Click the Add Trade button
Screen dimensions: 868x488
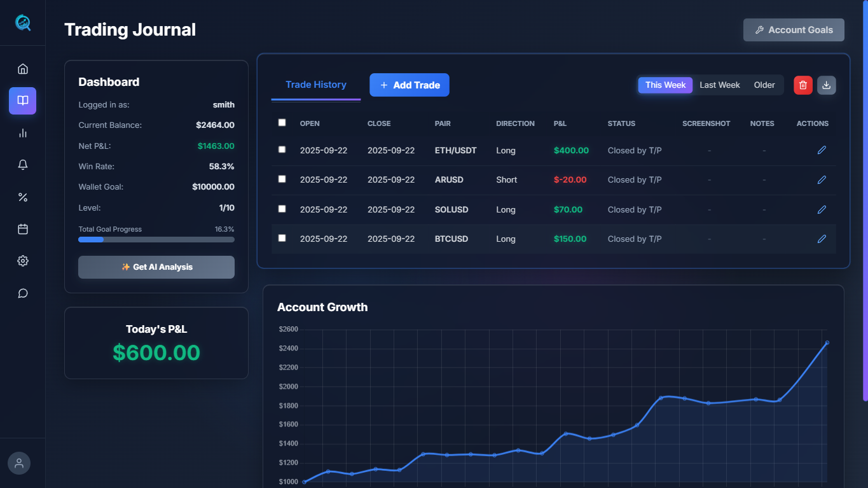(410, 85)
